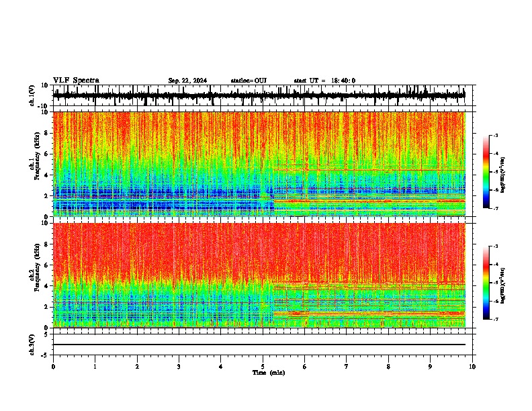Image resolution: width=532 pixels, height=411 pixels.
Task: Click the ch.2 spectrogram color bar
Action: 486,283
